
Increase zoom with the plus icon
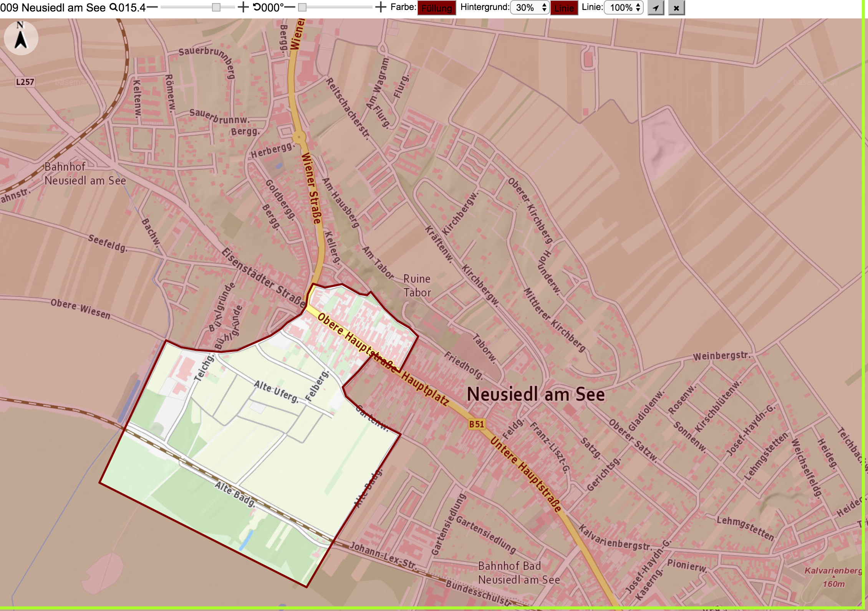click(x=243, y=7)
